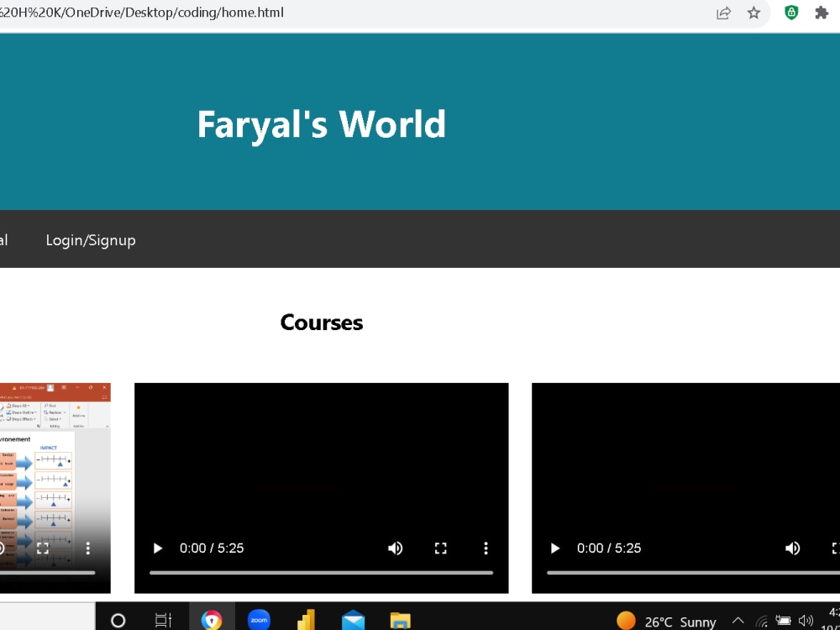Open File Explorer from the taskbar
Screen dimensions: 840x630
click(400, 621)
